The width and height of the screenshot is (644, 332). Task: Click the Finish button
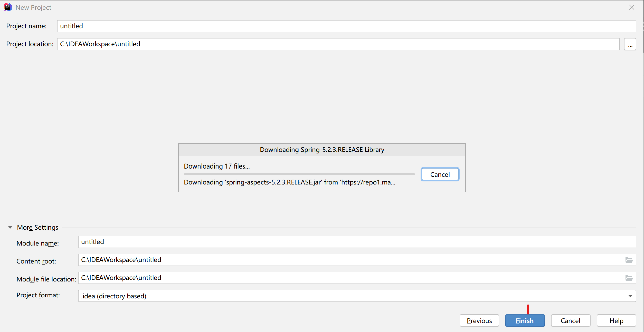[x=525, y=321]
